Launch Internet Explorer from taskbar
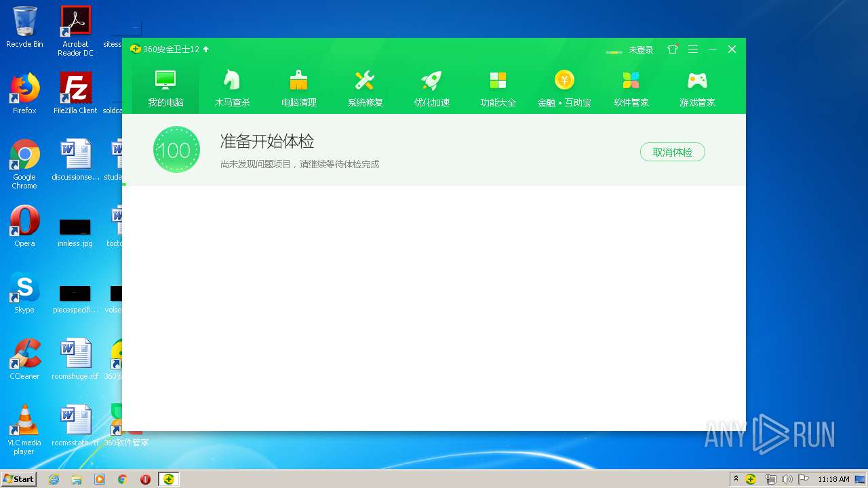 (x=54, y=479)
